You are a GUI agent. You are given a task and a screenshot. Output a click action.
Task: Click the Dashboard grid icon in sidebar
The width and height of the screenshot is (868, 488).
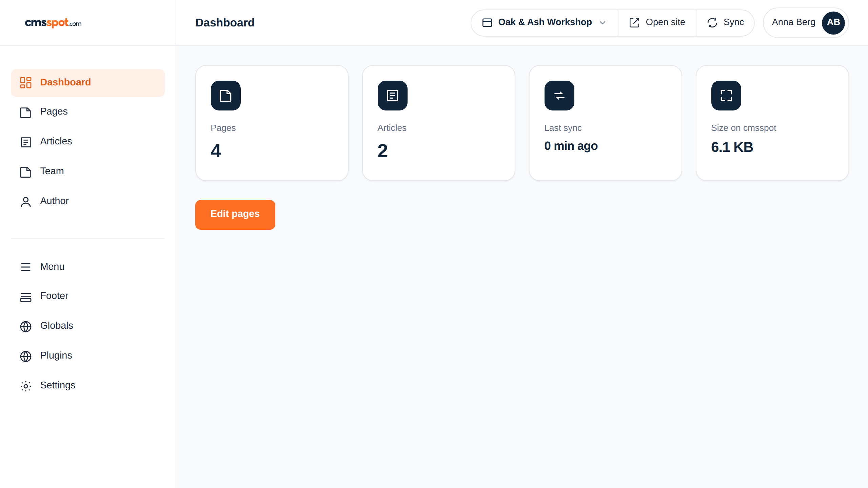[x=26, y=82]
